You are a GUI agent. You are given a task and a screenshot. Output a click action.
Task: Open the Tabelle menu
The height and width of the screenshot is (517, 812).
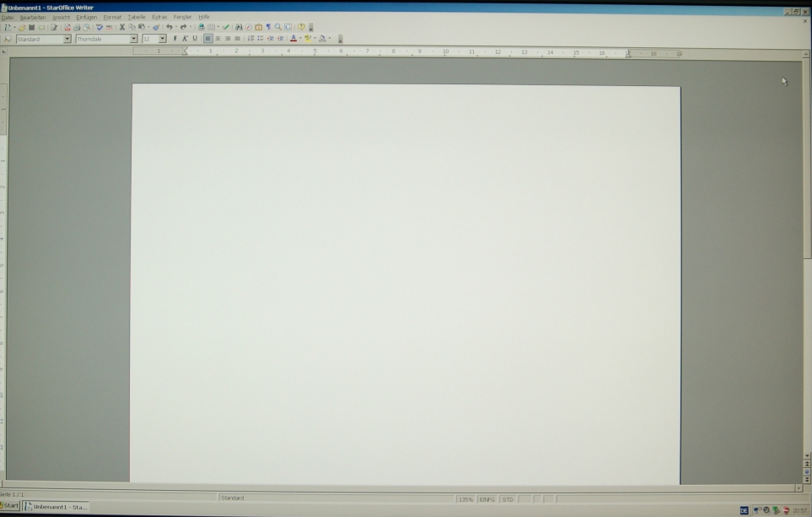[137, 17]
